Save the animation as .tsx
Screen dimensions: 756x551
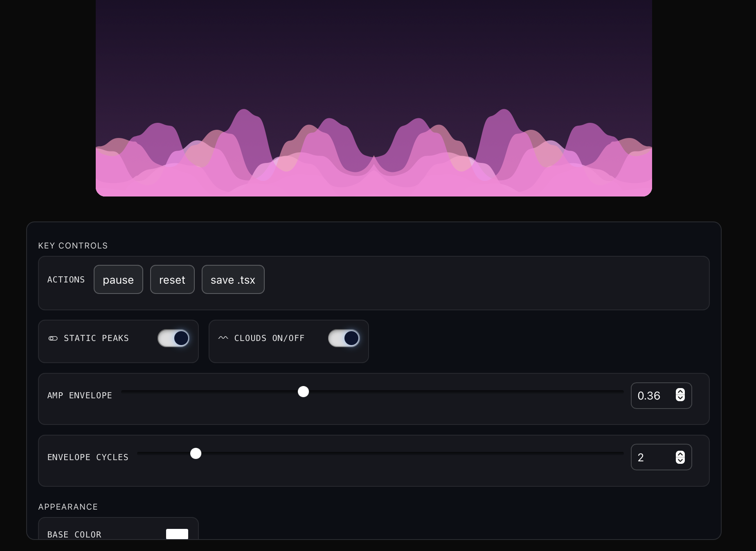tap(233, 280)
